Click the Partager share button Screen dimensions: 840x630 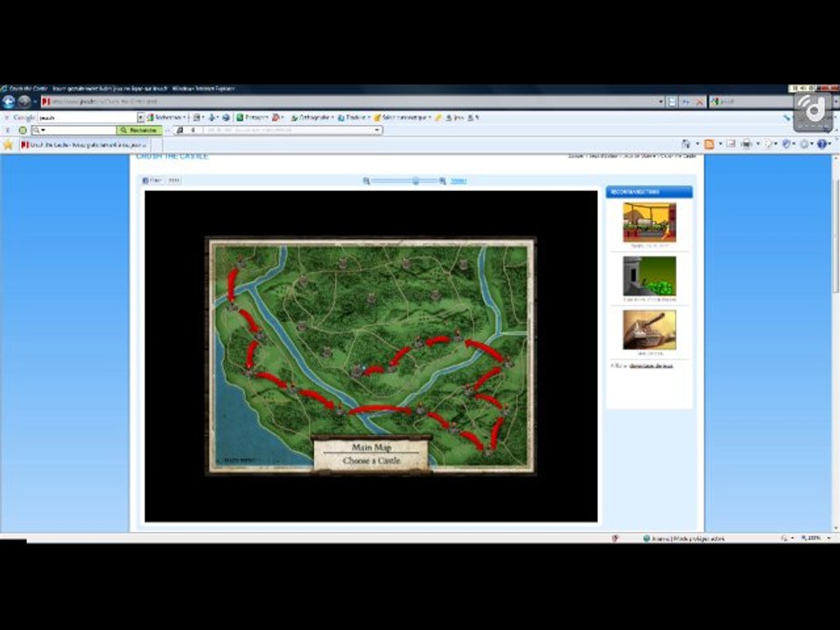pyautogui.click(x=252, y=117)
